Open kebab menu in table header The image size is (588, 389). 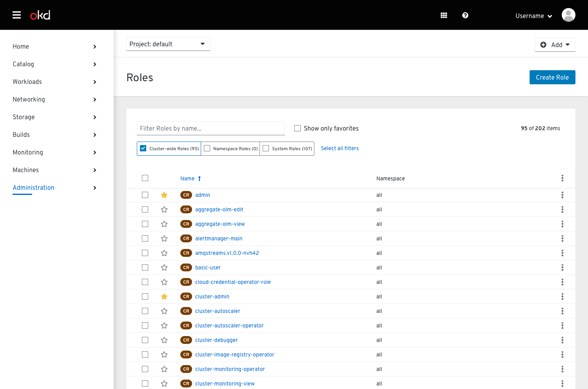point(562,178)
